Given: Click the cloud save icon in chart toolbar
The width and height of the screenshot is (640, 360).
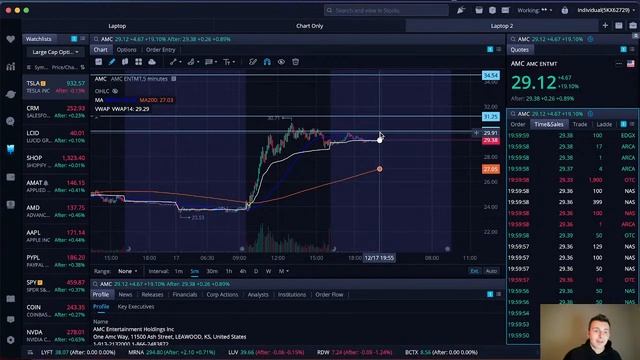Looking at the screenshot, I should click(152, 62).
